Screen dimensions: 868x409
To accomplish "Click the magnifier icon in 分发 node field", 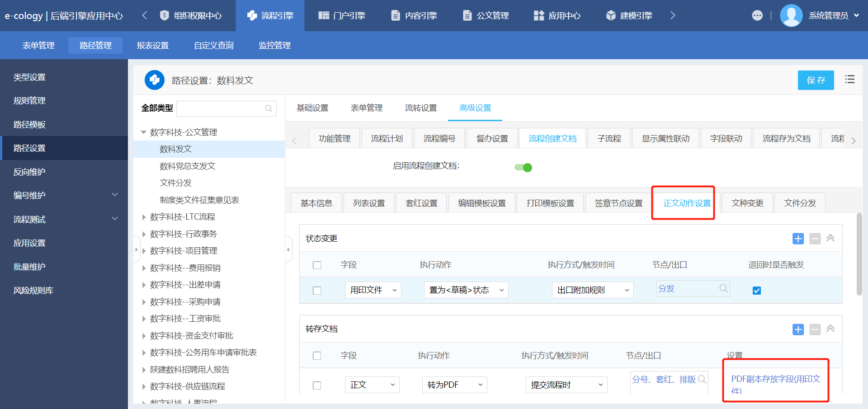I will tap(723, 288).
